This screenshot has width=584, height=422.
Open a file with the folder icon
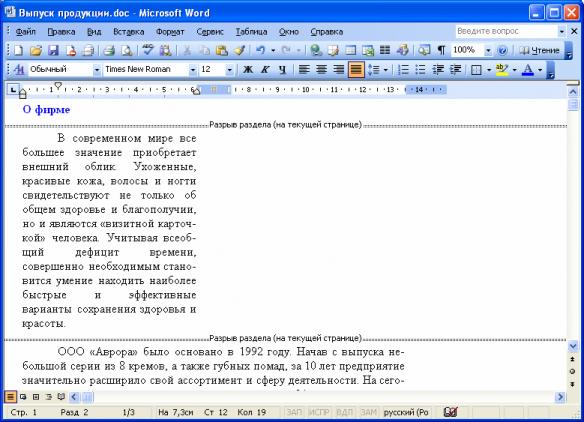click(36, 50)
